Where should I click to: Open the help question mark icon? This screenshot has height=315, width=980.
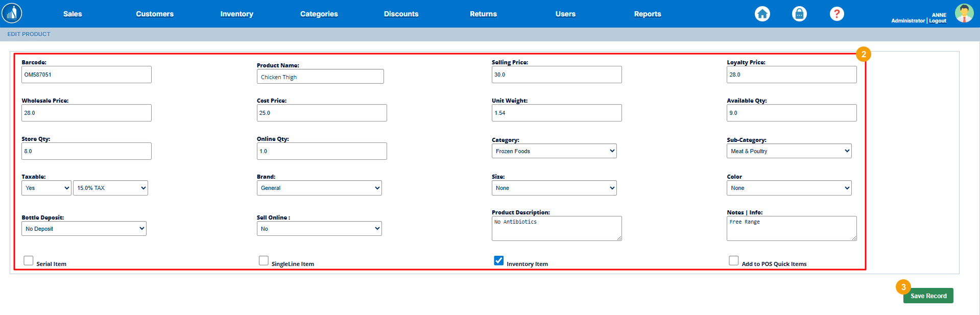[836, 14]
